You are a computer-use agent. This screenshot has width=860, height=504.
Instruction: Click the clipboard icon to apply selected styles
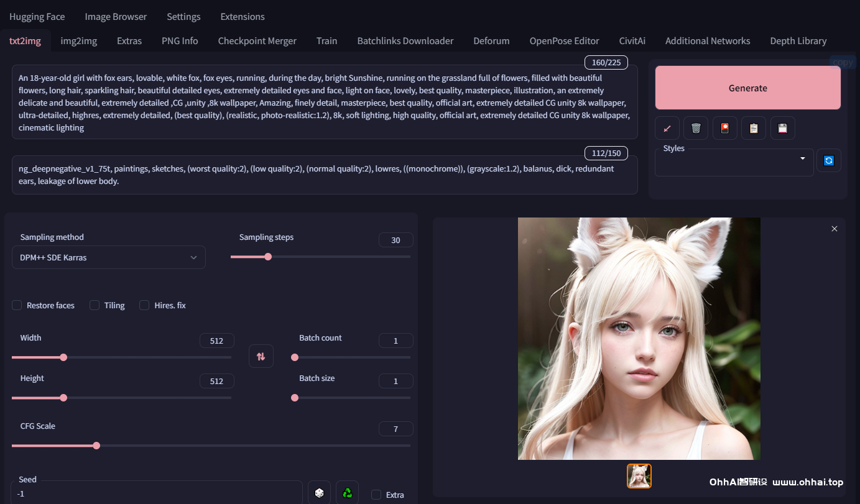pyautogui.click(x=754, y=128)
